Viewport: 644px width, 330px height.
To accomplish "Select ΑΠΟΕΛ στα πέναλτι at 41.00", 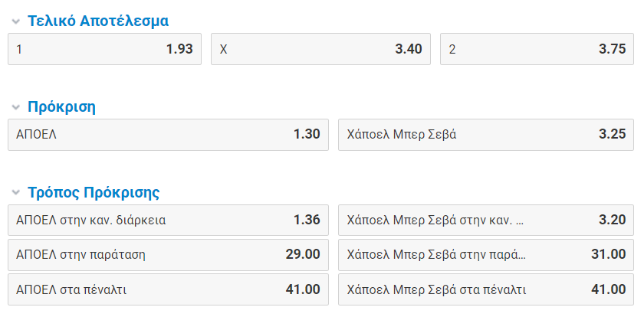I will [x=168, y=289].
